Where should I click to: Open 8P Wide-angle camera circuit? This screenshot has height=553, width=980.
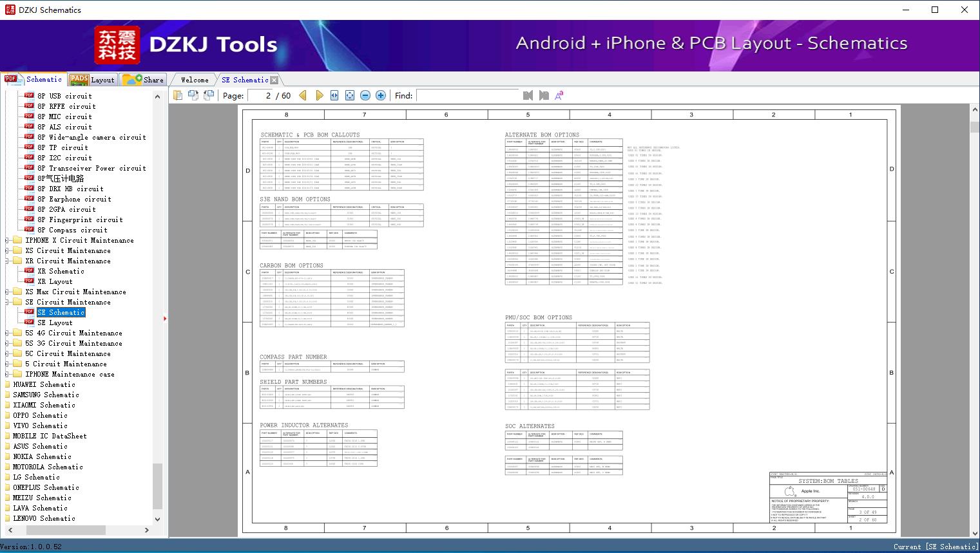click(x=91, y=137)
